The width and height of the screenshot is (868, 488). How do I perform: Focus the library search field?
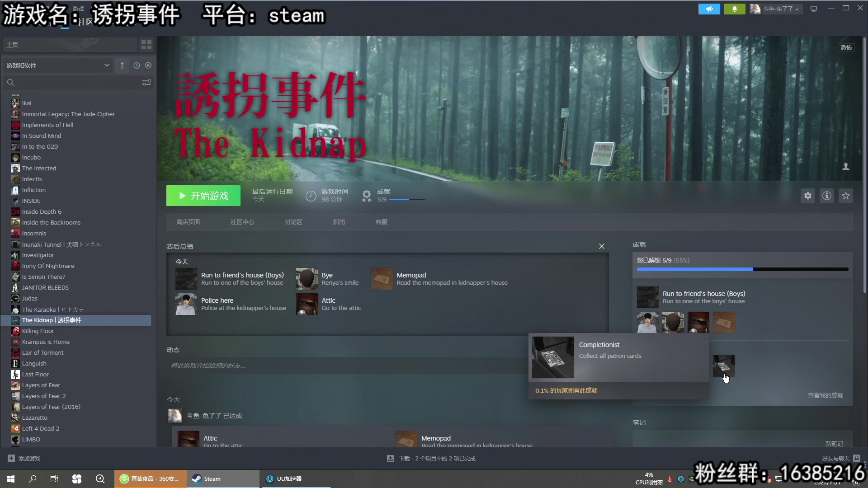pyautogui.click(x=77, y=83)
